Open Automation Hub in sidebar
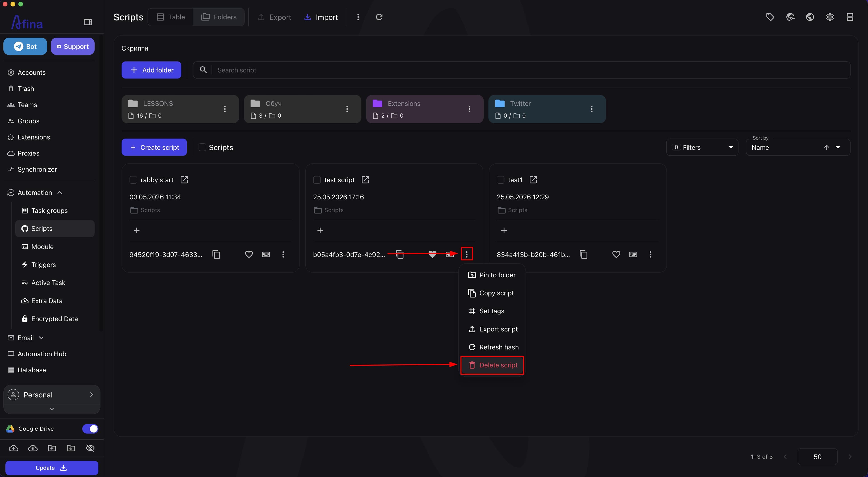 [x=49, y=354]
